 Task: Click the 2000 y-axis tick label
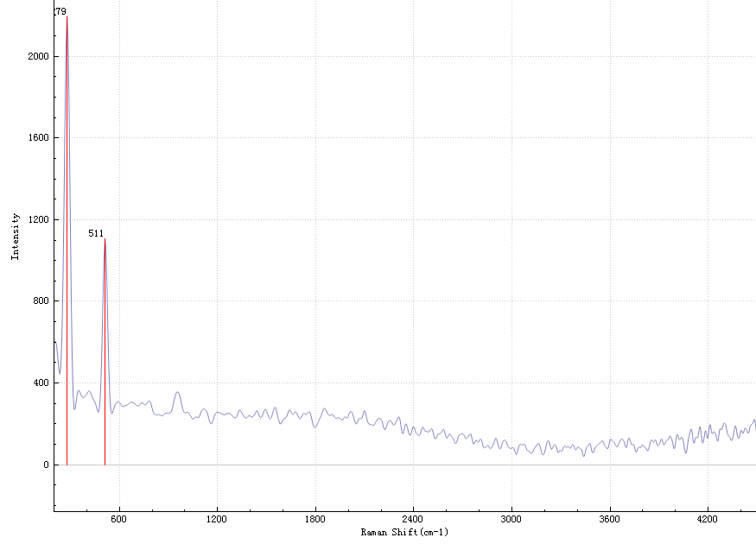click(37, 56)
